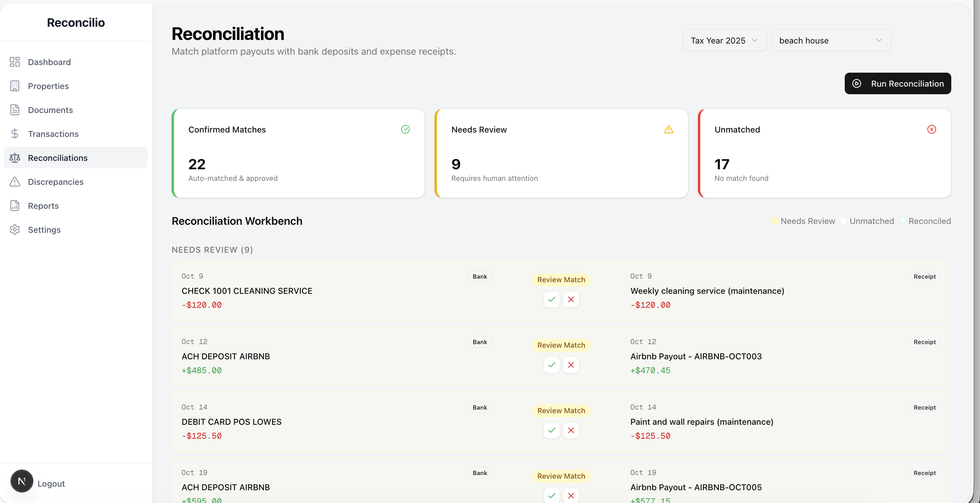This screenshot has width=980, height=503.
Task: Click the user avatar N icon
Action: point(22,481)
